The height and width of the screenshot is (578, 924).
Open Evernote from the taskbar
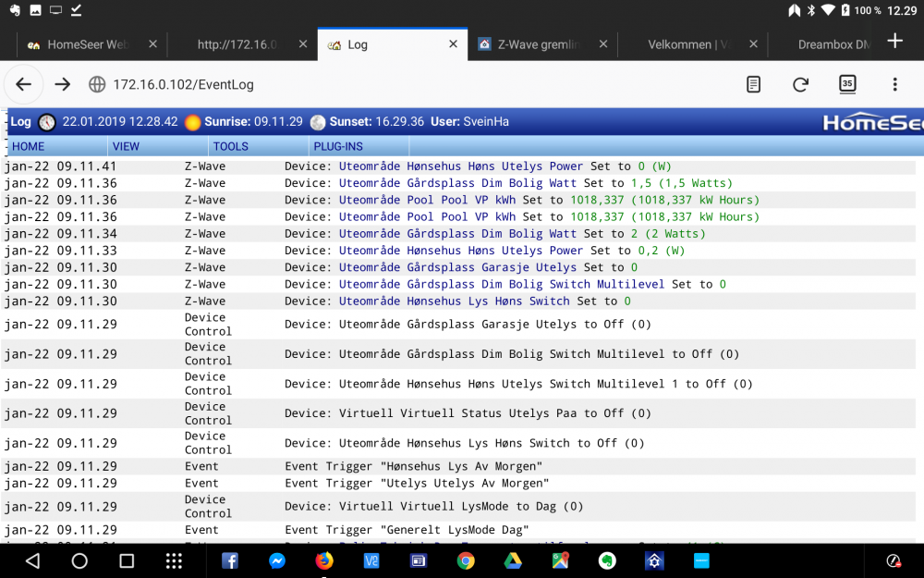tap(606, 560)
